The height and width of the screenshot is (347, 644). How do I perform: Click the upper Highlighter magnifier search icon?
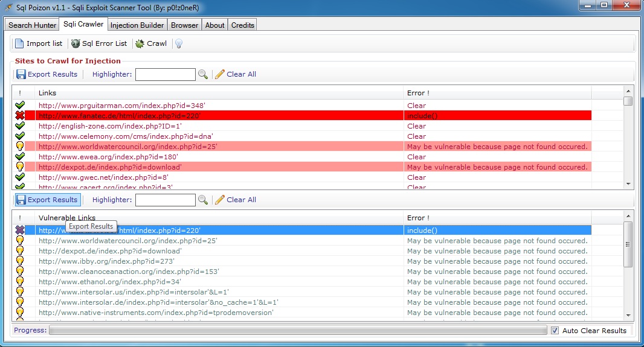[x=203, y=74]
